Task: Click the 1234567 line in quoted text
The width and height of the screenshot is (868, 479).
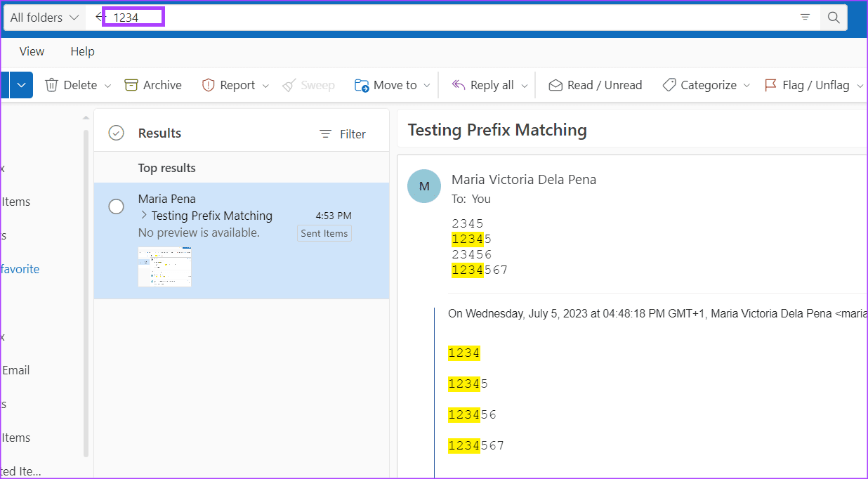Action: (x=476, y=445)
